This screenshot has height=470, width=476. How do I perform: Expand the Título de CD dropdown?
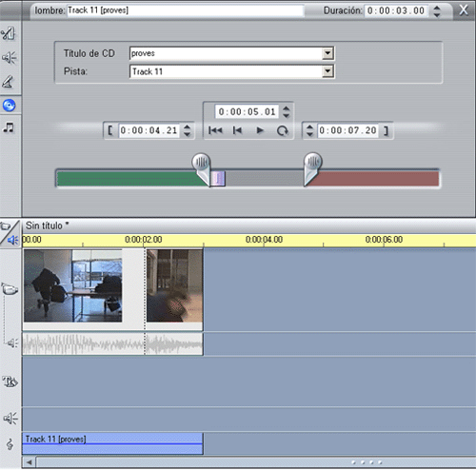tap(327, 53)
